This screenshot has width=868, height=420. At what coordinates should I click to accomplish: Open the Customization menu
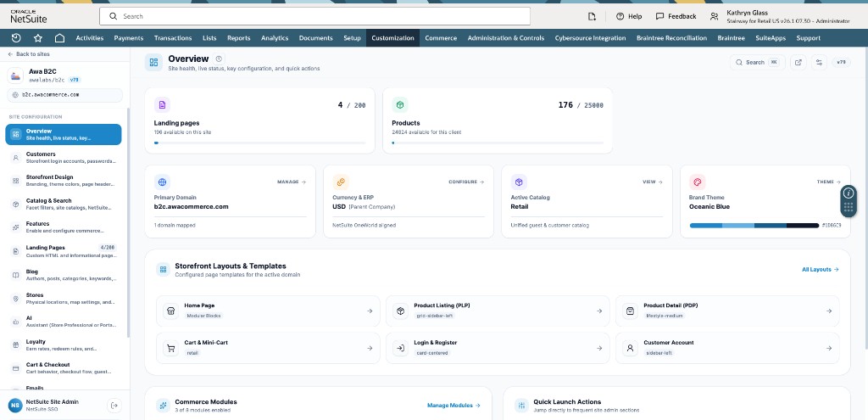coord(392,38)
